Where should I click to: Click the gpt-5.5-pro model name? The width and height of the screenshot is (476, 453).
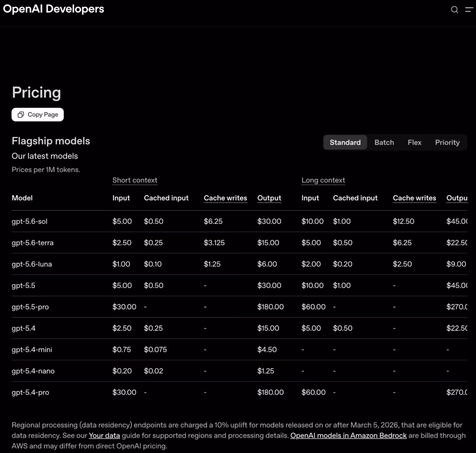[x=30, y=307]
